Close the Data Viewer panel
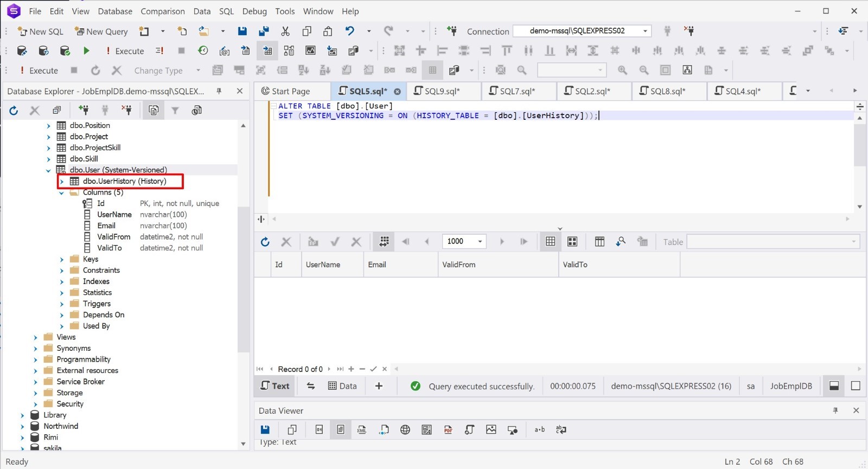868x469 pixels. click(856, 410)
